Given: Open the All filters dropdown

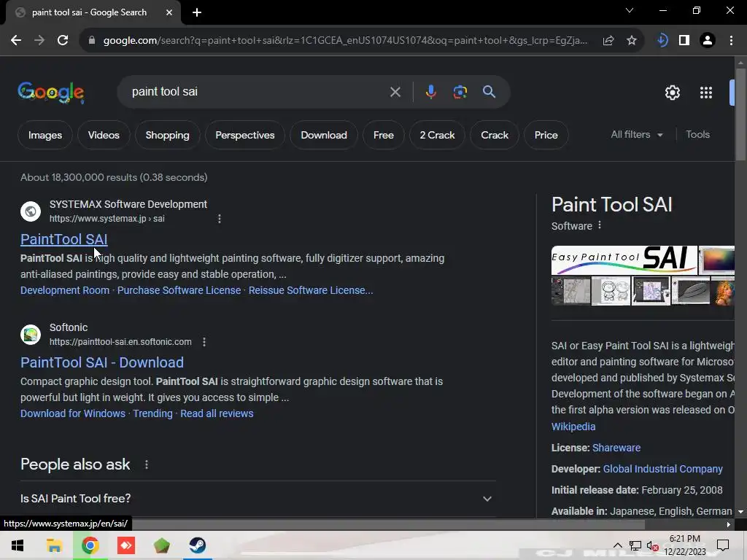Looking at the screenshot, I should pyautogui.click(x=636, y=135).
